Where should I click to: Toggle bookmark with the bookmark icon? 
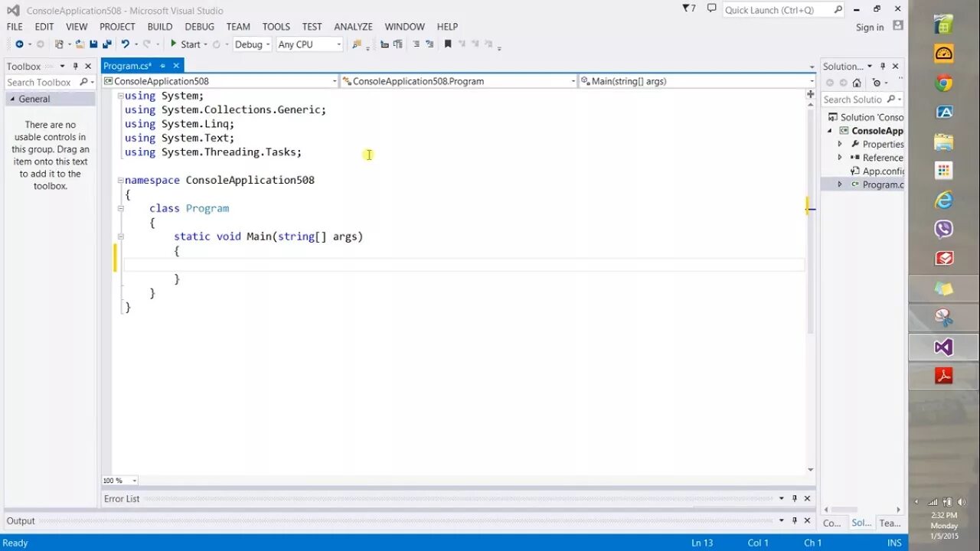(x=448, y=44)
